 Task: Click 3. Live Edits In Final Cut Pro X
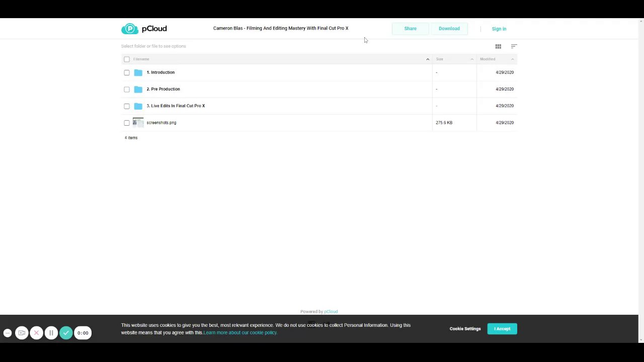click(176, 106)
